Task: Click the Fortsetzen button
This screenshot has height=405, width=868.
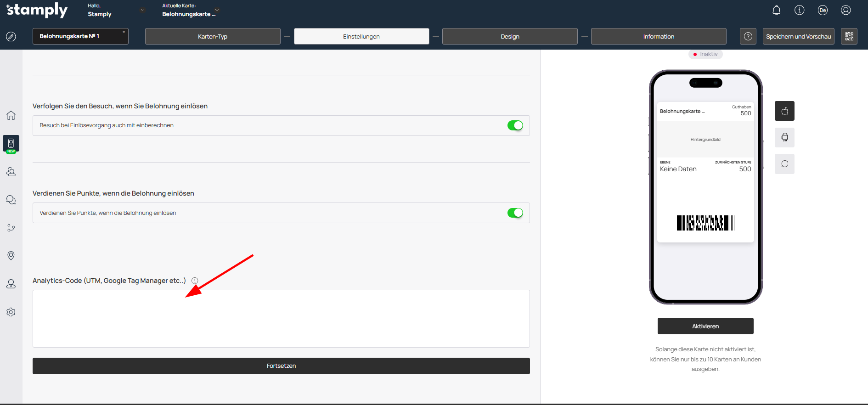Action: pyautogui.click(x=281, y=366)
